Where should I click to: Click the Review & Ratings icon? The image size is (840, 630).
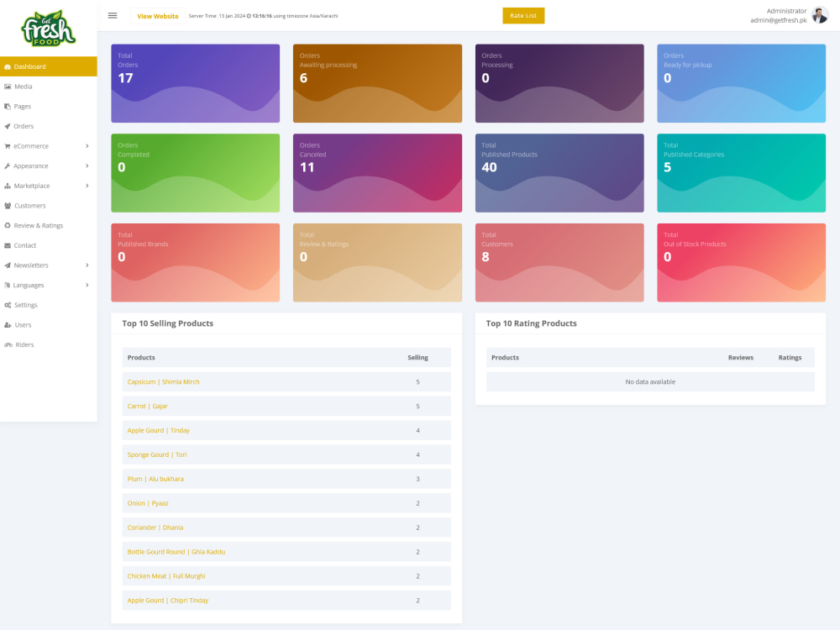8,225
